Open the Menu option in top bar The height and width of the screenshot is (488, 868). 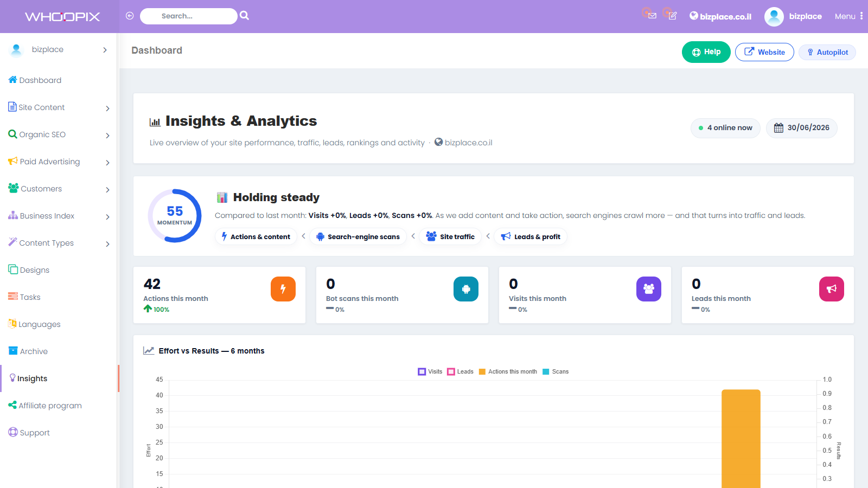(849, 16)
